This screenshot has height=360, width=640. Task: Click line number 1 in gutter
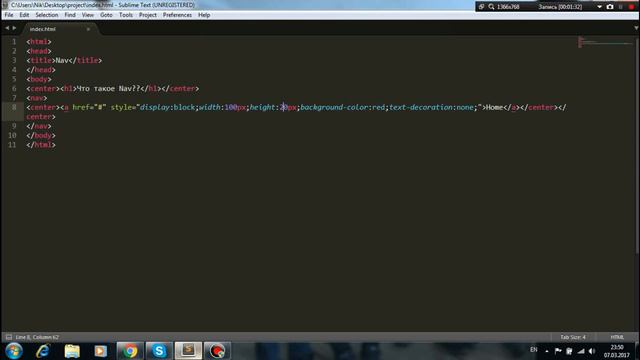pyautogui.click(x=14, y=42)
